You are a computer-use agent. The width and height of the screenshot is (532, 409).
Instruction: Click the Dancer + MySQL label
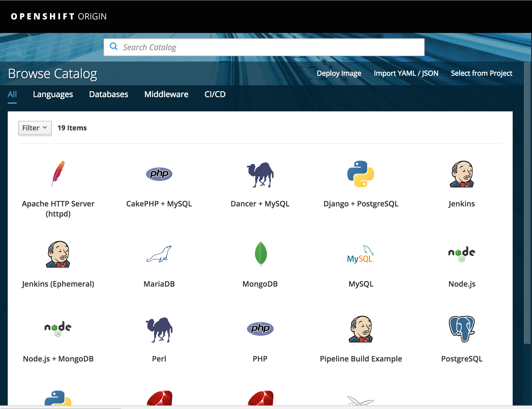coord(260,204)
